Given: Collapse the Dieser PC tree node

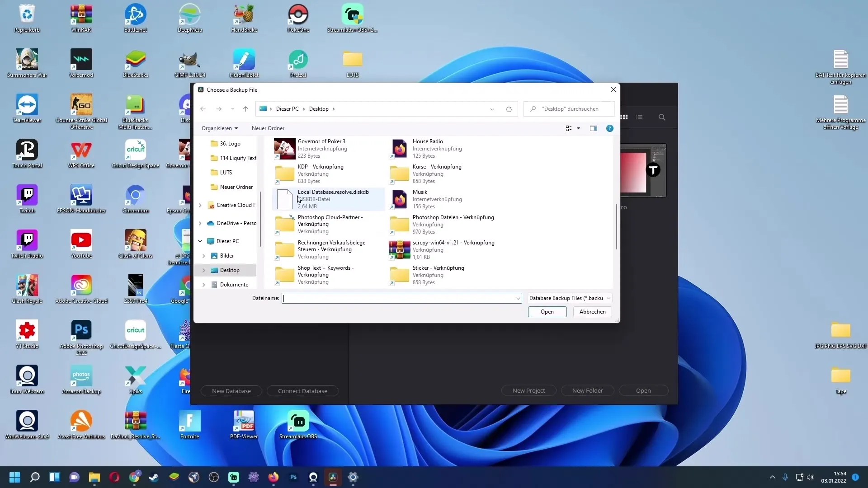Looking at the screenshot, I should point(200,241).
